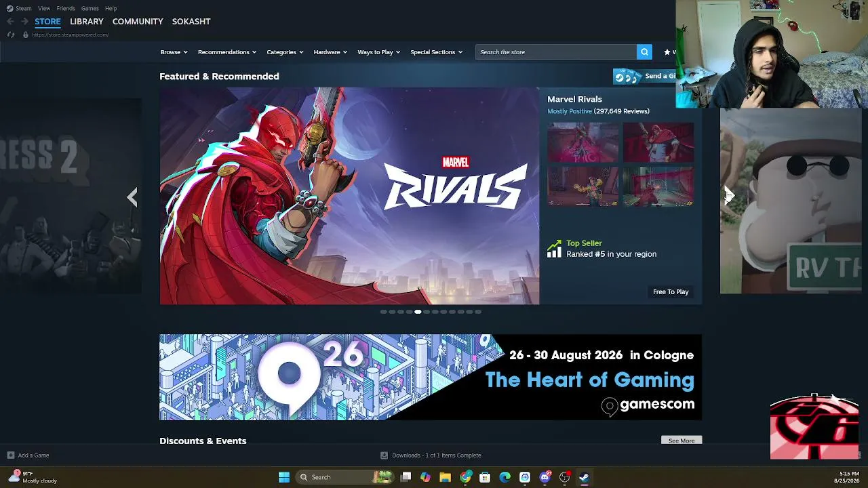Open the Special Sections dropdown
The height and width of the screenshot is (488, 868).
(436, 52)
